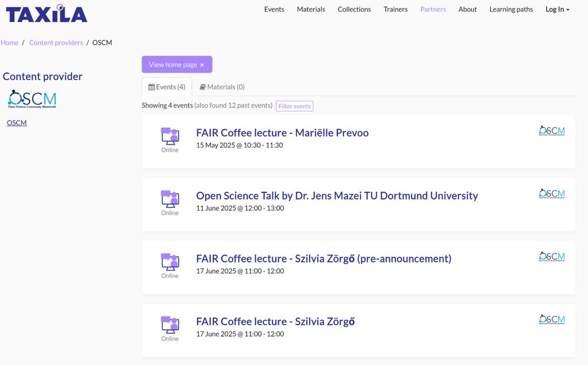Click the OSCM logo on the Open Science Talk card

click(552, 193)
